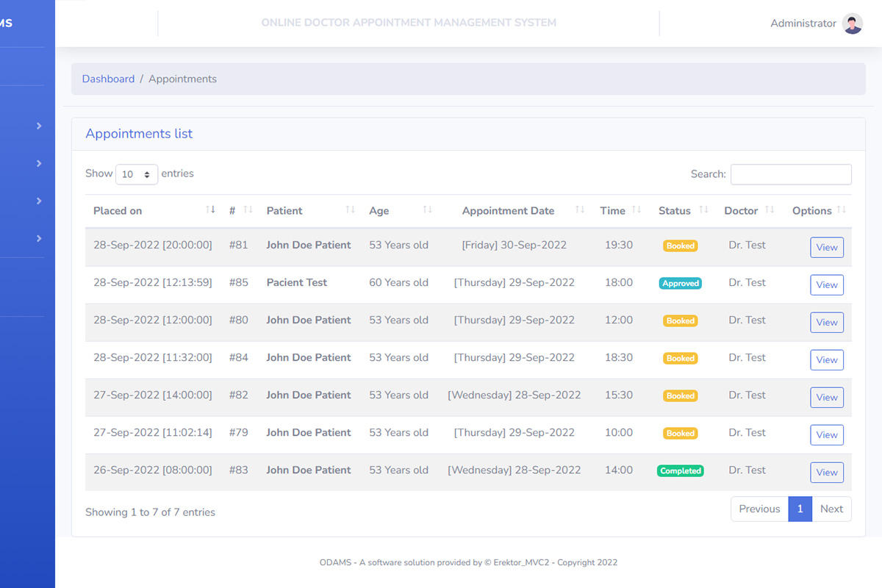View appointment #79 details
This screenshot has height=588, width=882.
pyautogui.click(x=827, y=435)
